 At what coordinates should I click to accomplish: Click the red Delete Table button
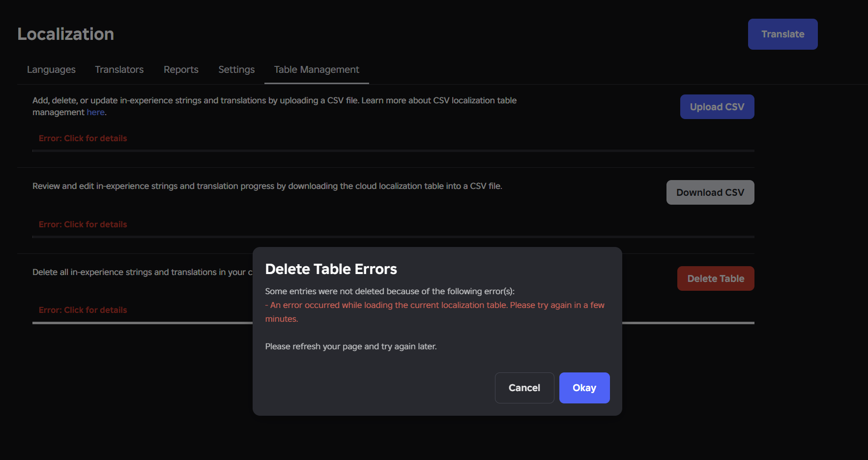coord(716,278)
